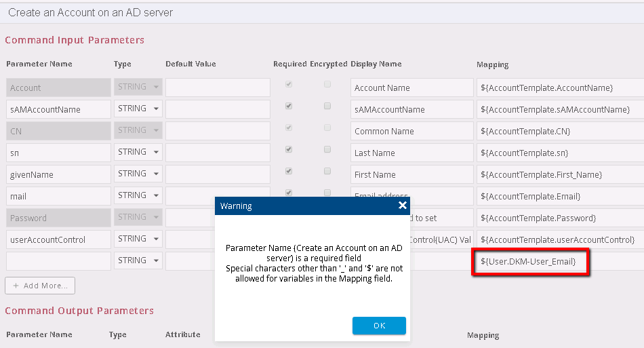644x348 pixels.
Task: Toggle Required checkbox for sAMAccountName row
Action: click(x=289, y=107)
